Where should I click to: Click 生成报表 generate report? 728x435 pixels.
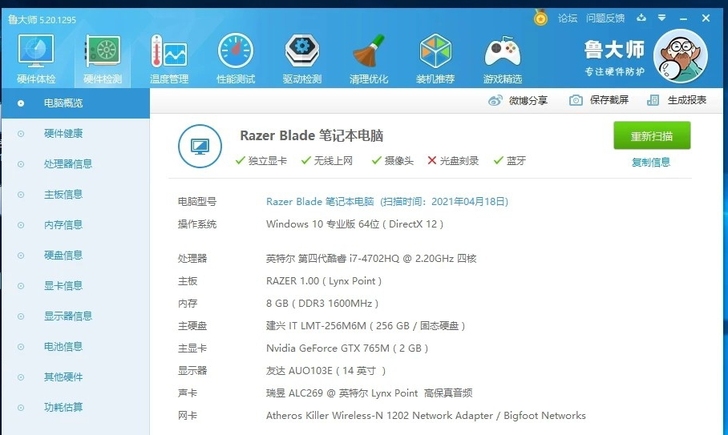676,100
